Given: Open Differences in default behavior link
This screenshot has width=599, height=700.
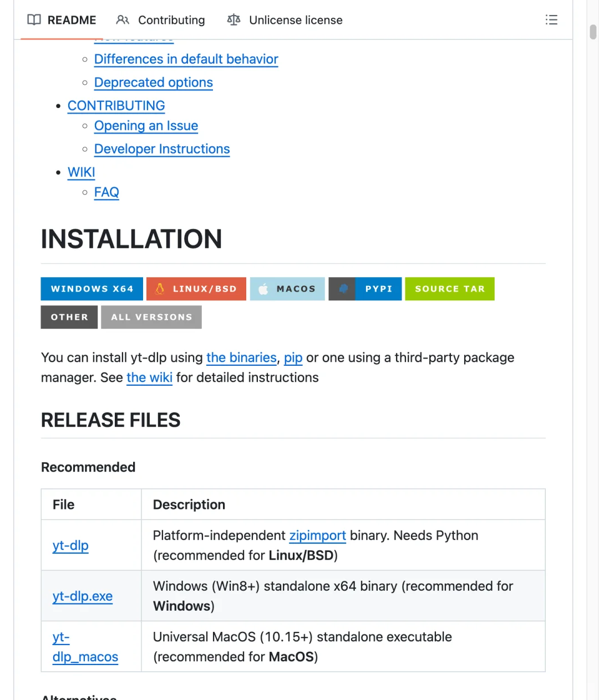Looking at the screenshot, I should click(x=186, y=59).
